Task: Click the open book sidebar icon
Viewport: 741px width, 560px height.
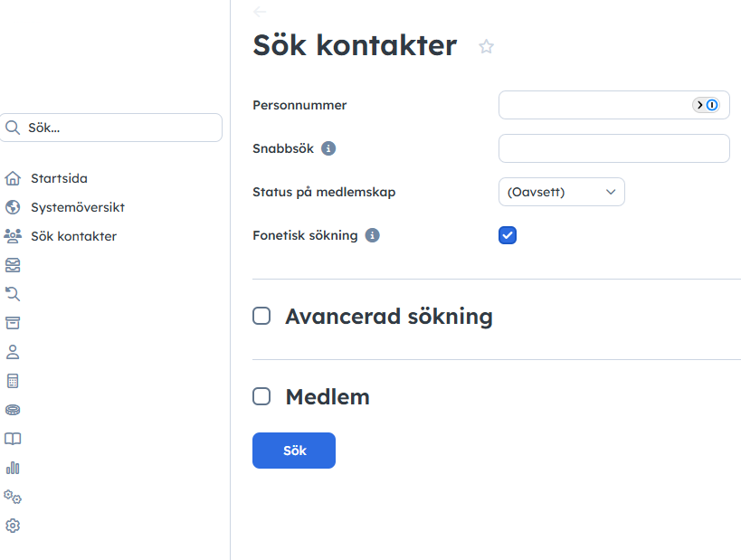Action: pos(13,439)
